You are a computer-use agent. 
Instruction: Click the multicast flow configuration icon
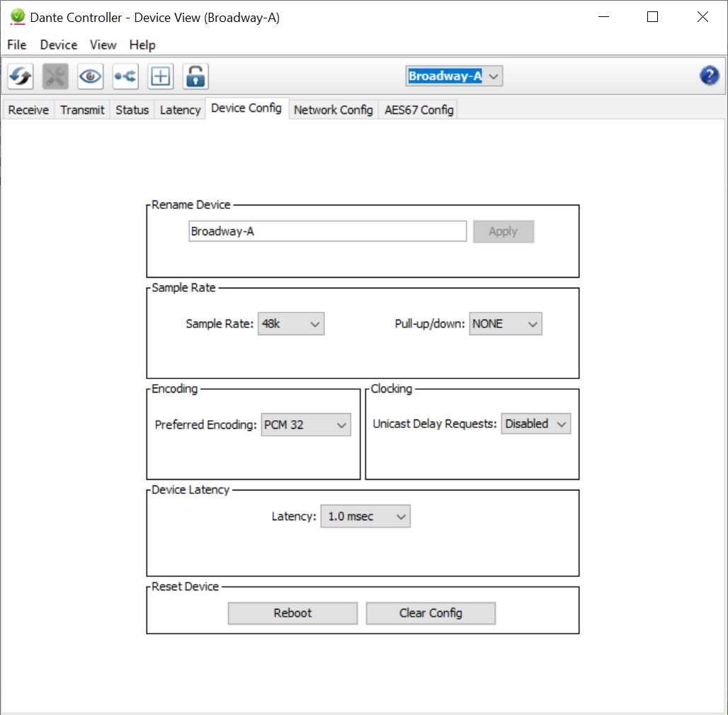pyautogui.click(x=125, y=77)
